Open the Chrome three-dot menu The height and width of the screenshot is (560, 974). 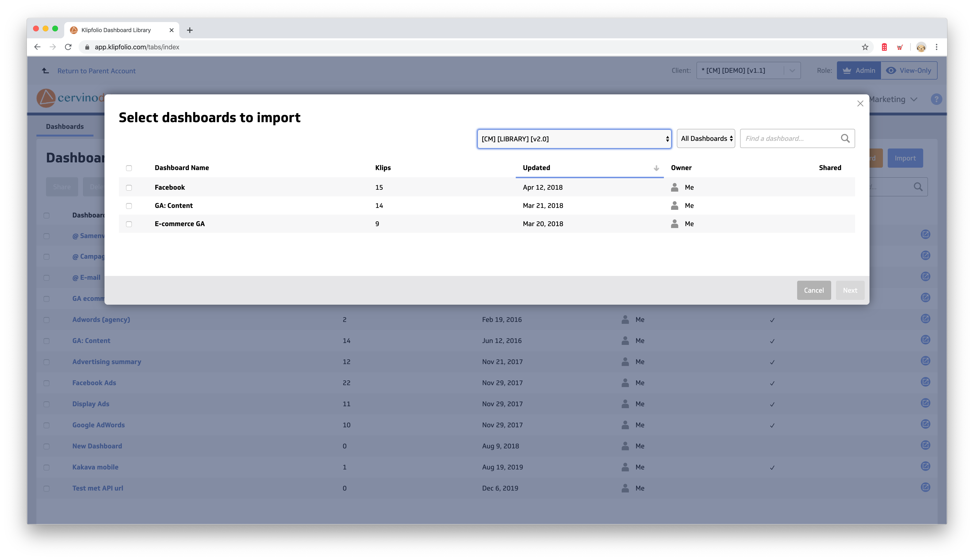[936, 47]
